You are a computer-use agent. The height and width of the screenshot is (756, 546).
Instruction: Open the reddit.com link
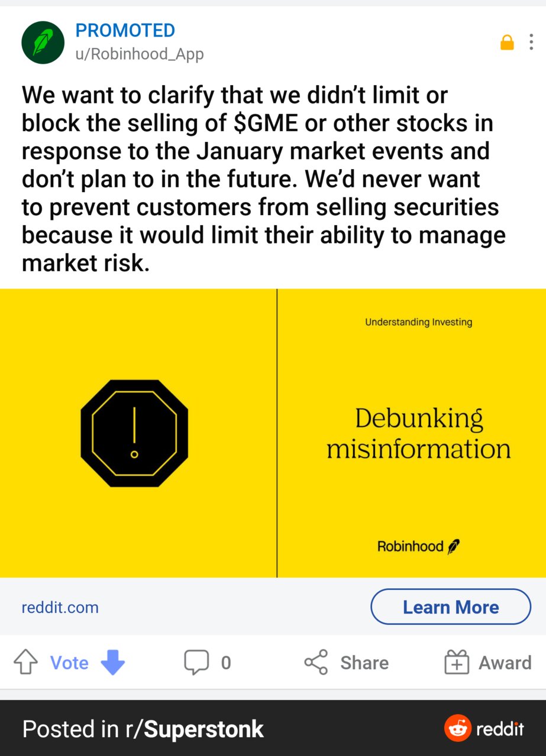(60, 608)
